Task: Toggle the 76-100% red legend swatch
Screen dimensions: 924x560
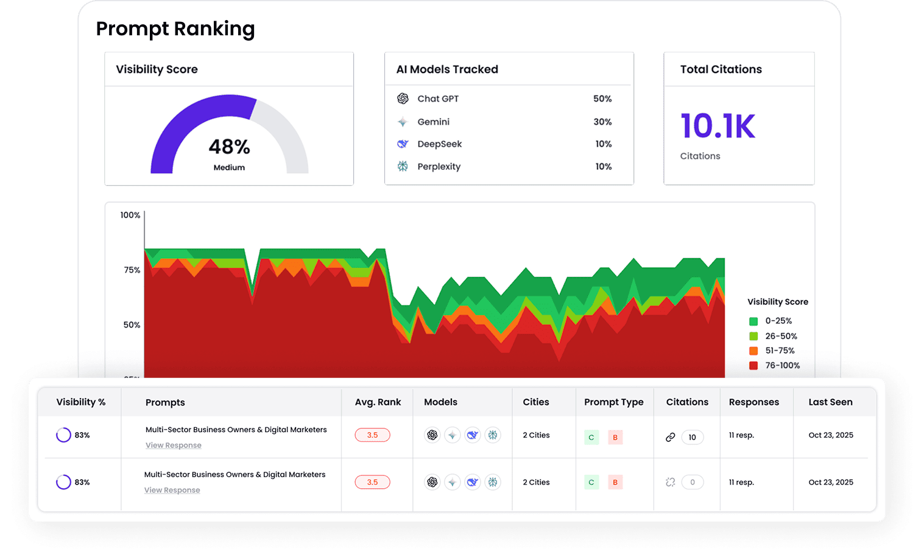Action: (753, 366)
